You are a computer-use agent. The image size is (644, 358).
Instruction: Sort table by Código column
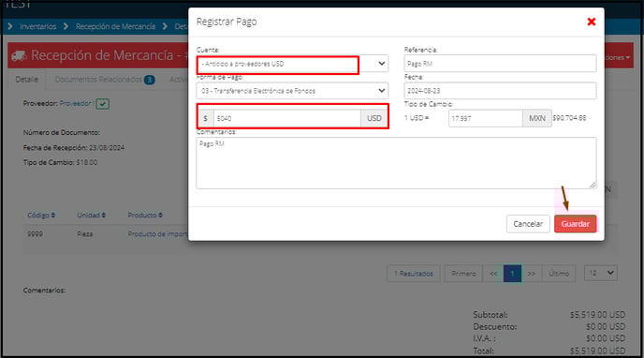click(x=41, y=215)
